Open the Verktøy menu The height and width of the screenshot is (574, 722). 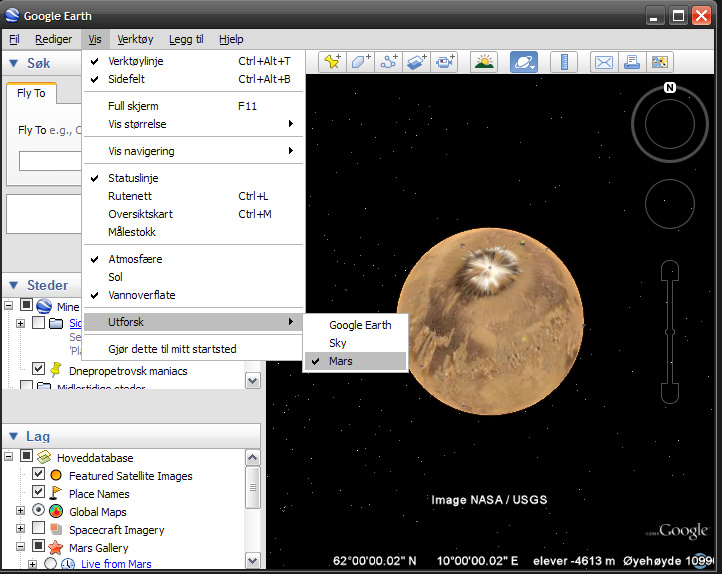[x=135, y=40]
